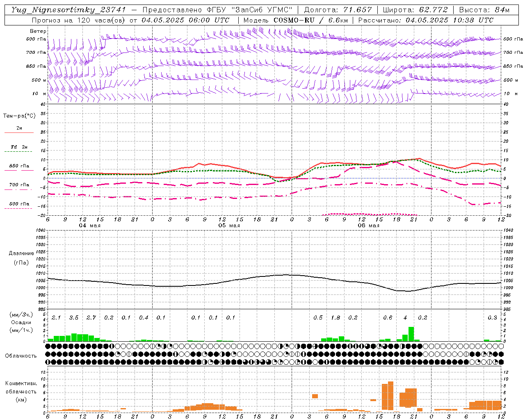Click the dashed line sample under "Td 2м"

click(x=19, y=152)
